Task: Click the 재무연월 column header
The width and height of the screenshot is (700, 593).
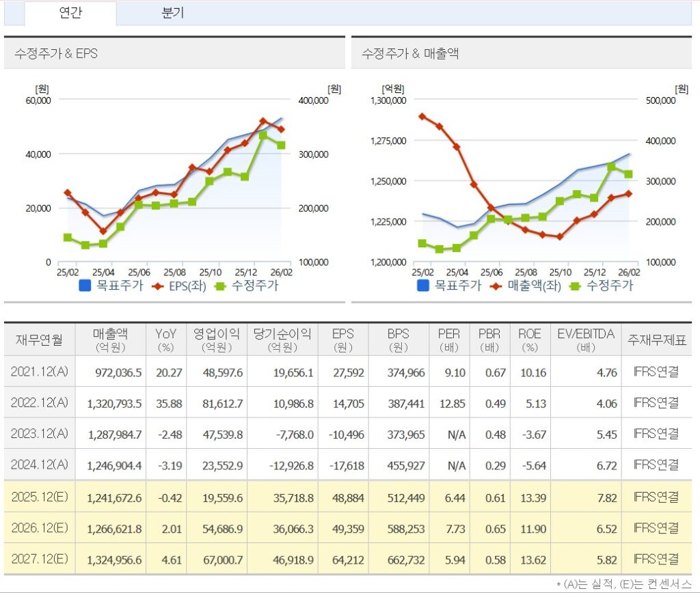Action: tap(39, 340)
